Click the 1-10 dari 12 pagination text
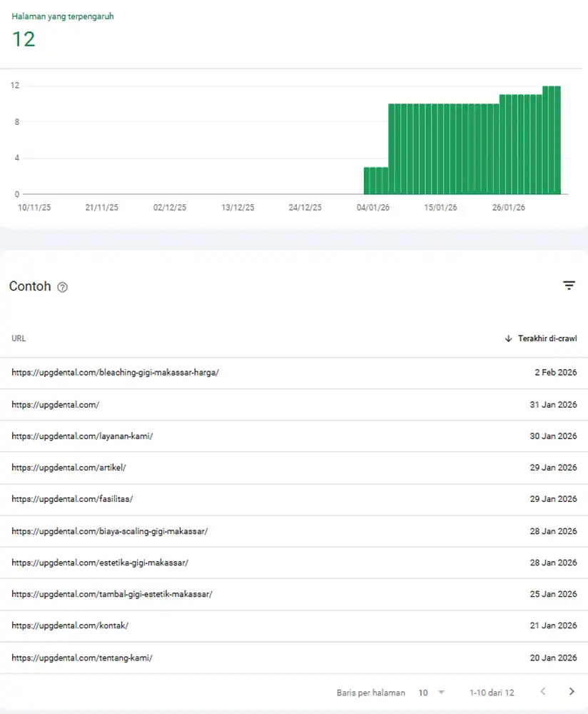 tap(492, 693)
